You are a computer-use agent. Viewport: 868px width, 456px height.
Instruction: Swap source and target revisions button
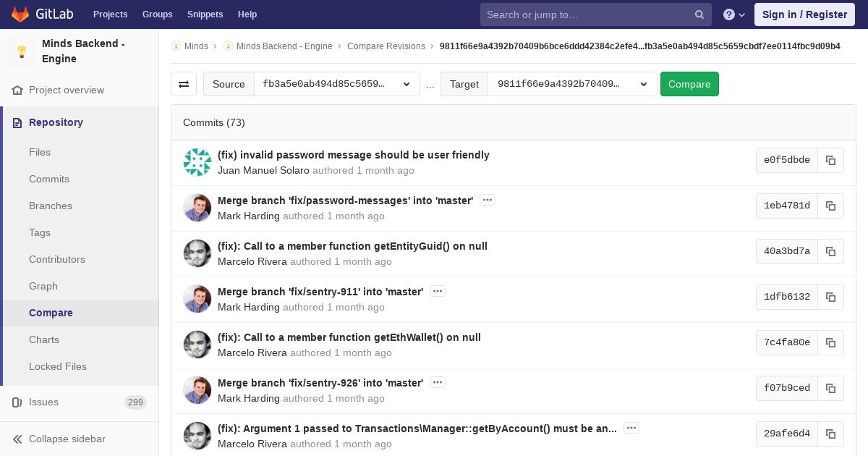tap(184, 84)
